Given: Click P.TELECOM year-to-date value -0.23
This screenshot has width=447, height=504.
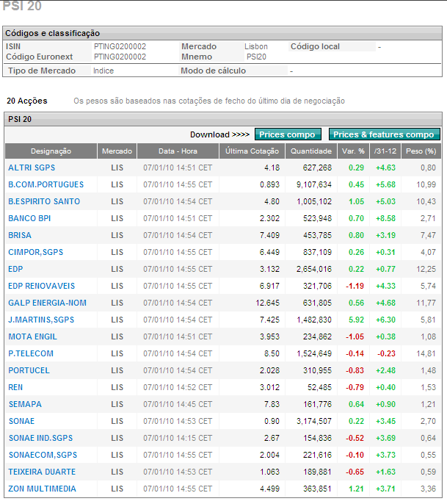Looking at the screenshot, I should click(x=386, y=353).
